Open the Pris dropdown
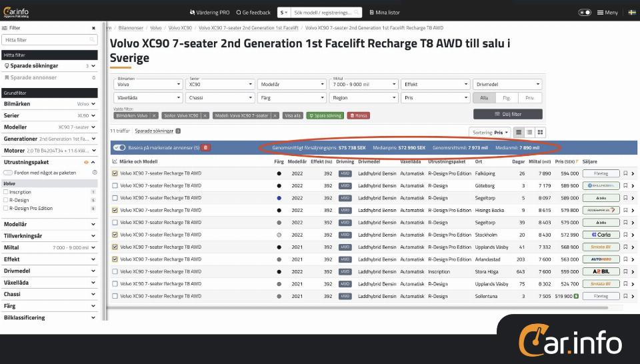 [435, 97]
